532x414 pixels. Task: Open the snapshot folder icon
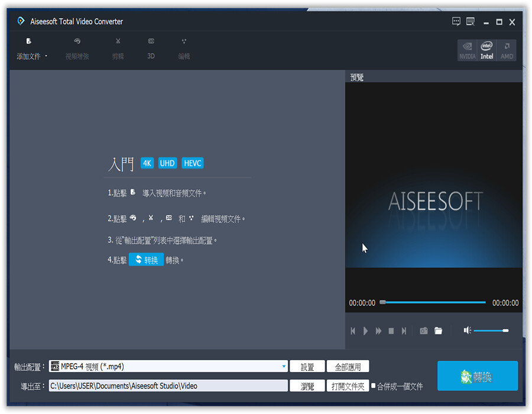(x=439, y=331)
